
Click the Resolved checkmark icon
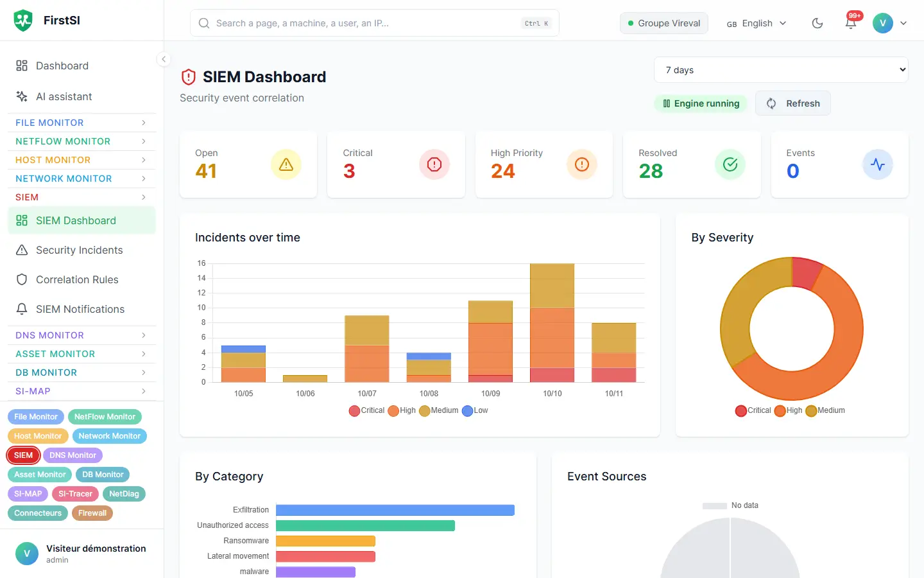click(730, 164)
